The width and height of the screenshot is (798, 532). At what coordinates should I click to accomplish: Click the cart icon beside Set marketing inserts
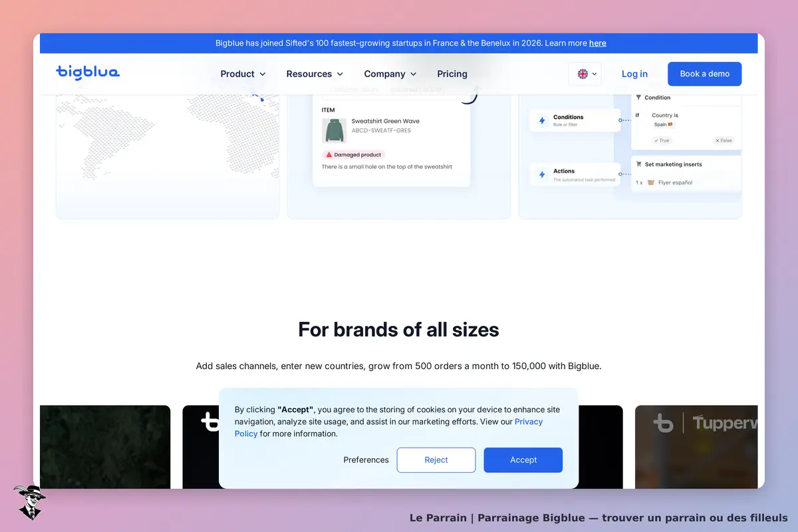[x=639, y=164]
